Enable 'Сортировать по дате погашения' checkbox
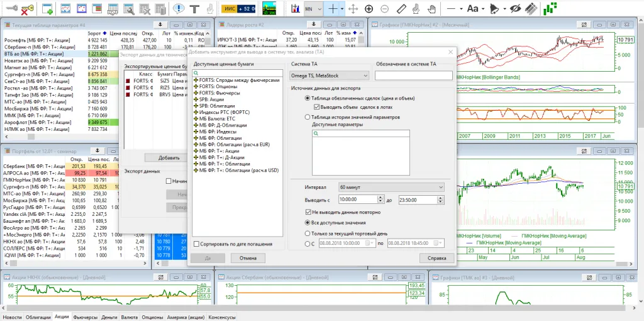The width and height of the screenshot is (644, 321). pyautogui.click(x=197, y=244)
